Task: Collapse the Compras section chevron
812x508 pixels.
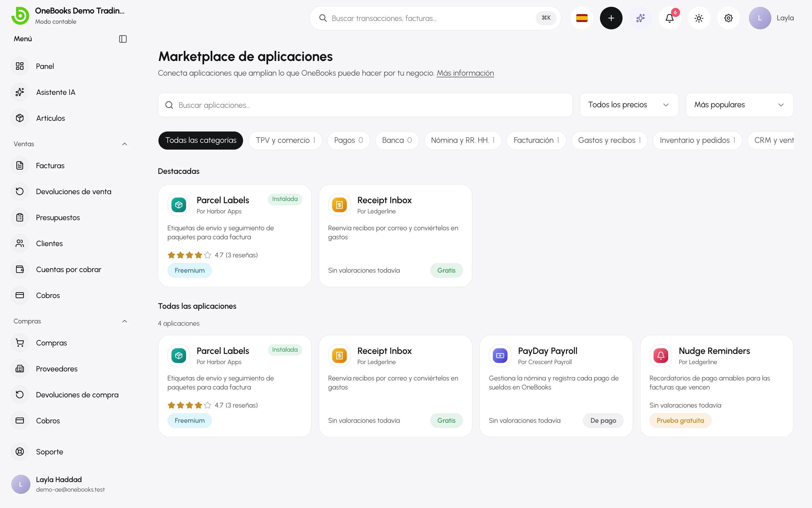Action: [x=125, y=321]
